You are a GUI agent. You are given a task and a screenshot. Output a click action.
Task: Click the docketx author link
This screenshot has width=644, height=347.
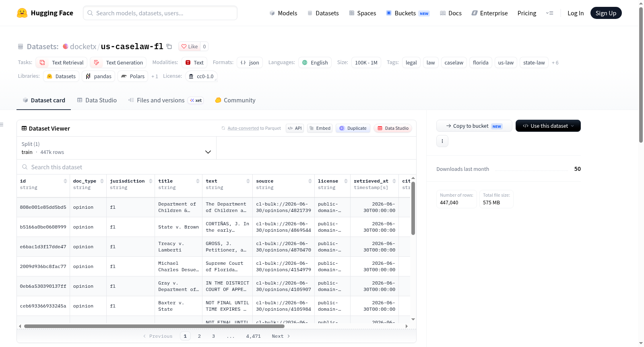pos(83,46)
